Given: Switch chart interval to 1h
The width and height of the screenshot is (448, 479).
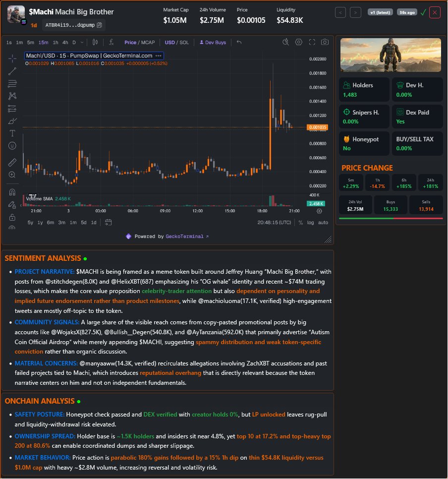Looking at the screenshot, I should [x=56, y=43].
